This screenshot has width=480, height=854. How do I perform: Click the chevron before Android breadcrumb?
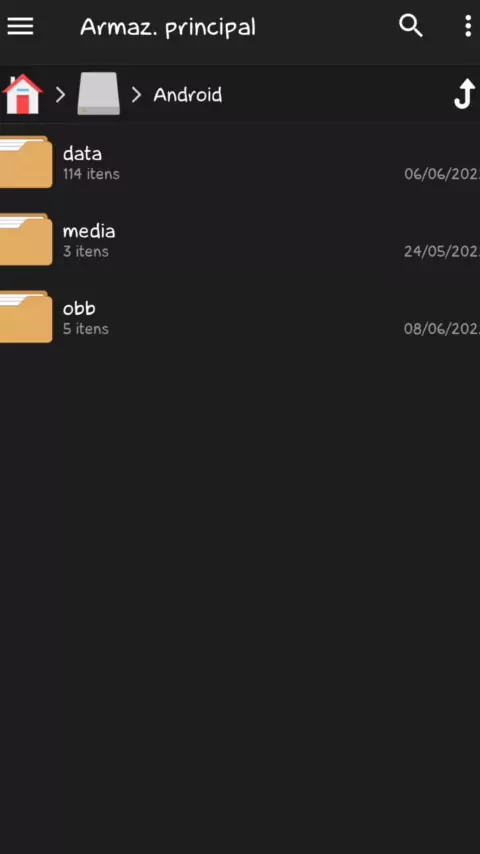[x=136, y=95]
